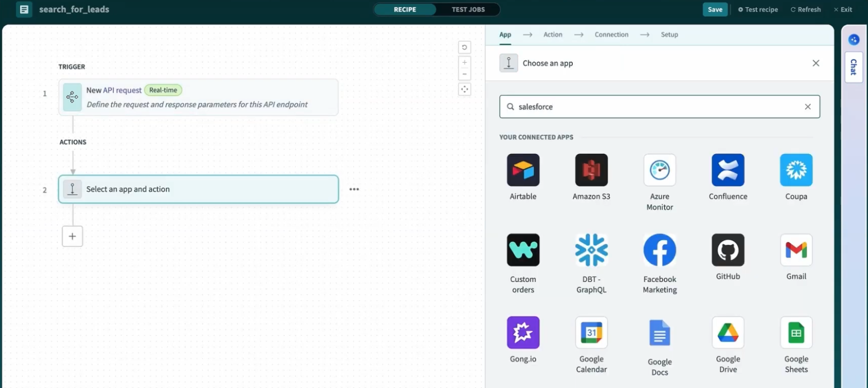This screenshot has height=388, width=868.
Task: Switch to the TEST JOBS tab
Action: click(x=468, y=9)
